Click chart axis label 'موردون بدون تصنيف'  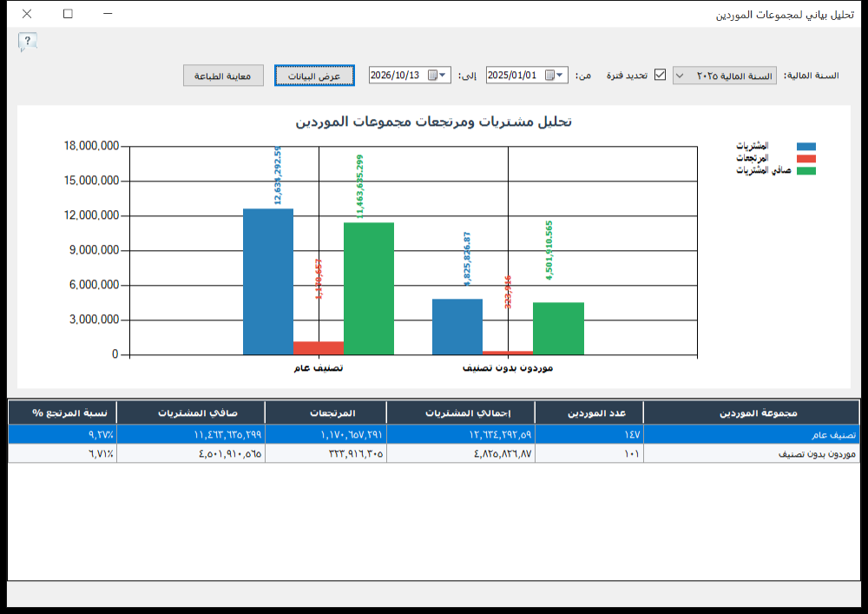pyautogui.click(x=508, y=367)
